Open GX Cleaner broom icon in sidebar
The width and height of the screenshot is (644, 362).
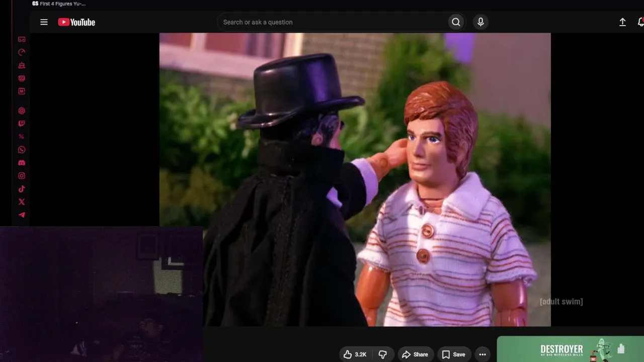(x=22, y=65)
